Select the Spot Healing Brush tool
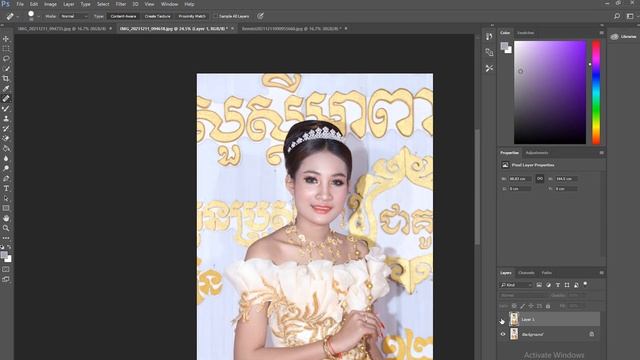 coord(6,98)
